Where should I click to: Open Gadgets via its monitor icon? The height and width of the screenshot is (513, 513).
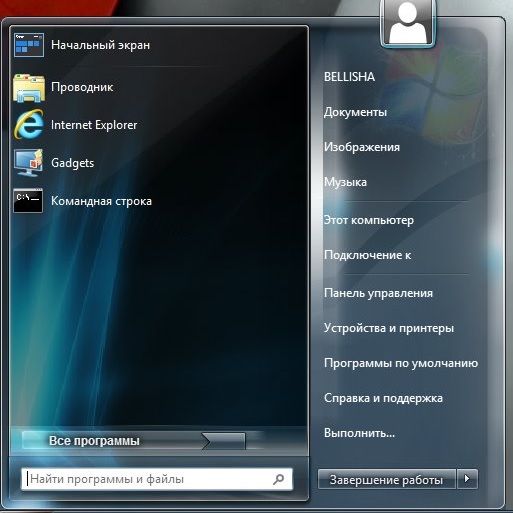29,163
